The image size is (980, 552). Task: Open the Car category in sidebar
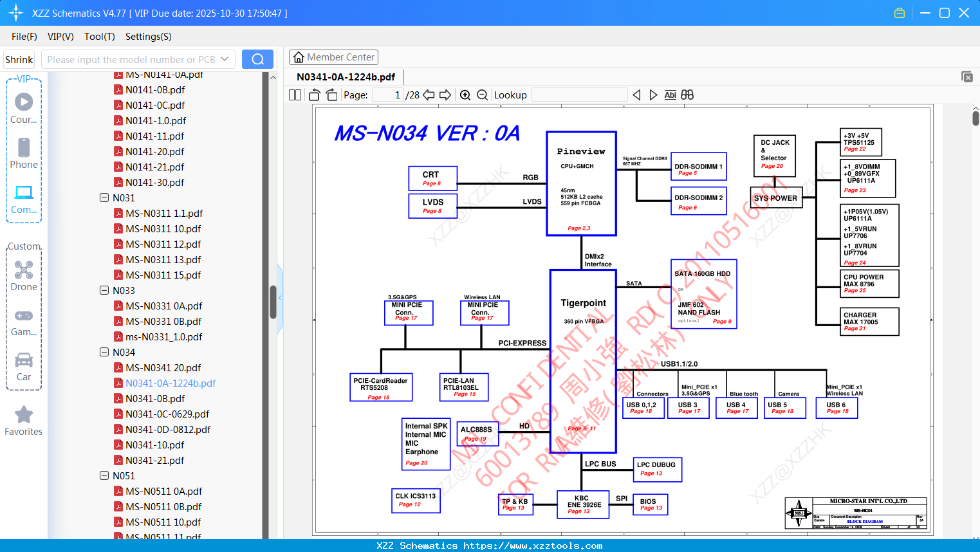24,367
